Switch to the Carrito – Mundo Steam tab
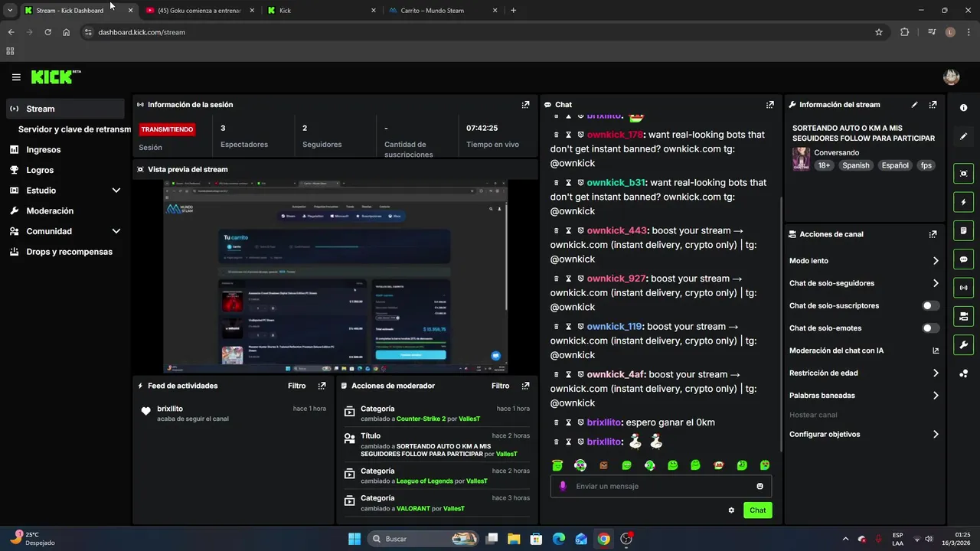Image resolution: width=980 pixels, height=551 pixels. (443, 11)
